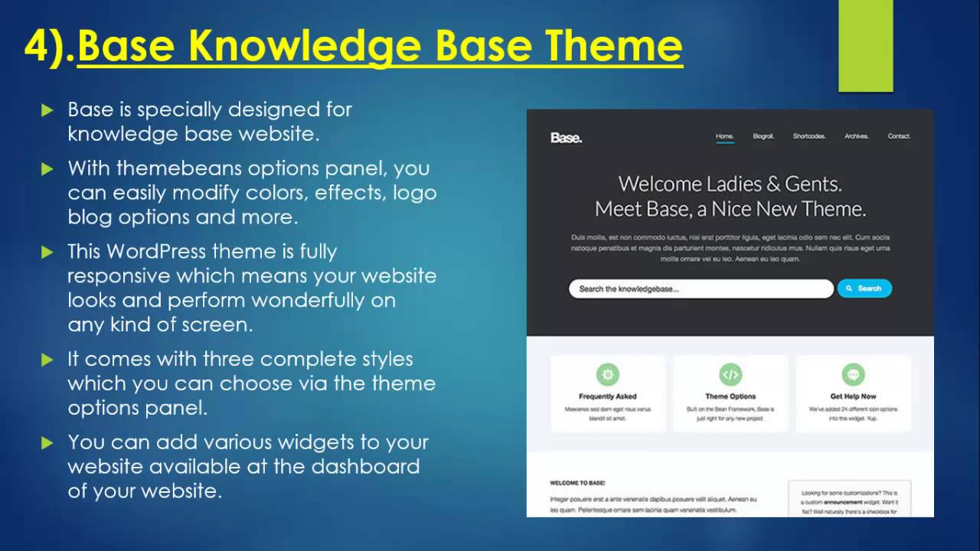Click the 'You can add various widgets' bullet
The width and height of the screenshot is (980, 551).
click(x=248, y=465)
